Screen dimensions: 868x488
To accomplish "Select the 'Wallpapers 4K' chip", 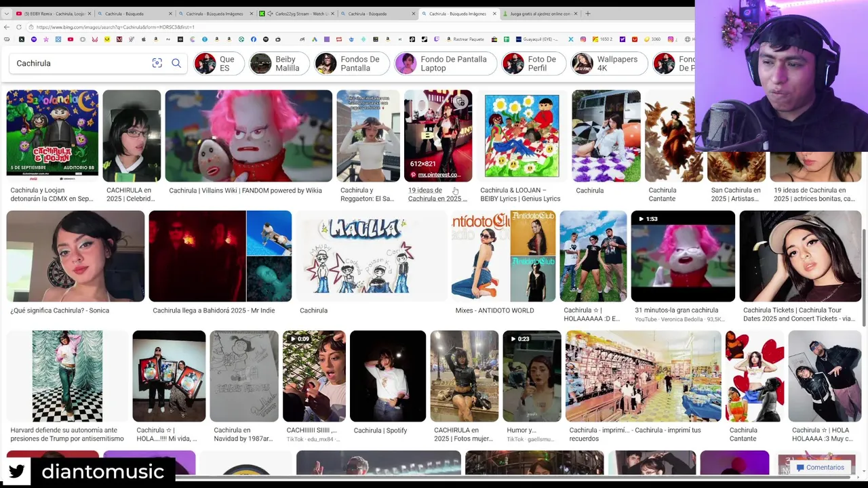I will [x=608, y=64].
